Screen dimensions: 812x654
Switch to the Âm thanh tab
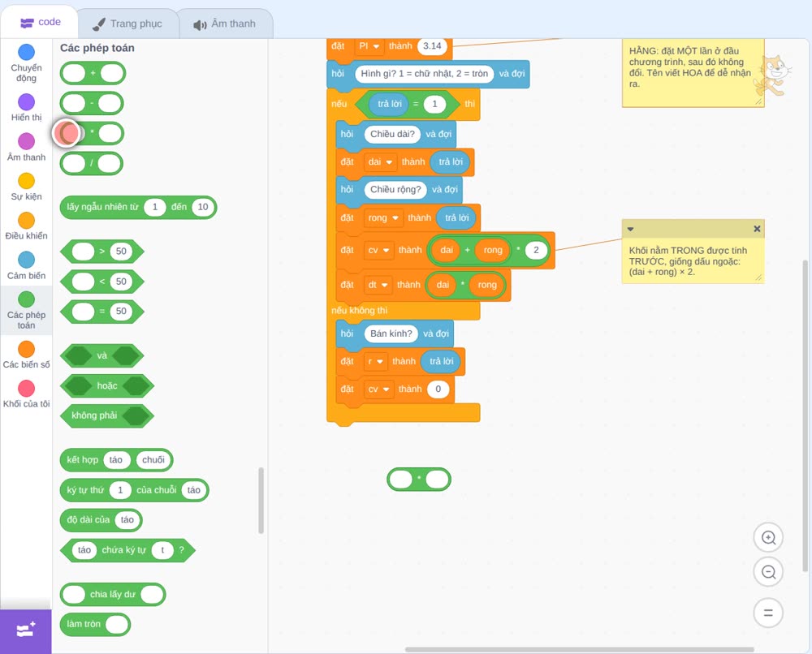click(x=225, y=24)
